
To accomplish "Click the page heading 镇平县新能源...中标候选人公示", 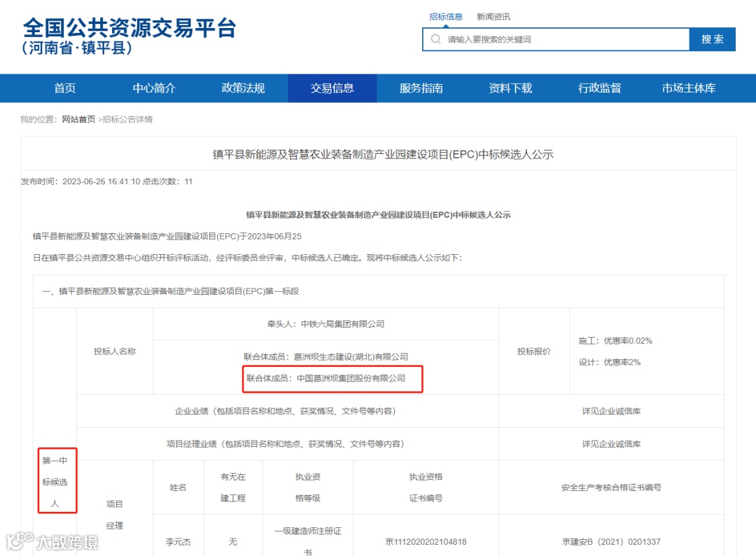I will tap(383, 154).
